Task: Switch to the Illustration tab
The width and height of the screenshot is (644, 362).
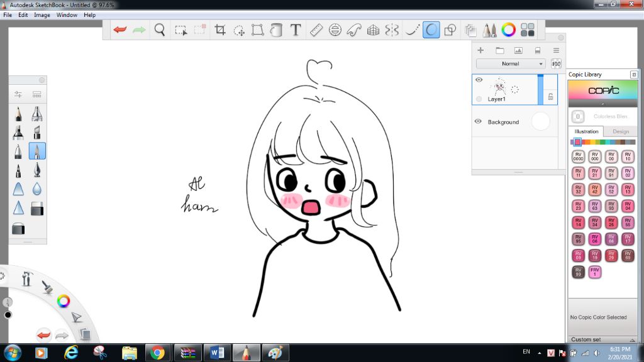Action: pos(586,131)
